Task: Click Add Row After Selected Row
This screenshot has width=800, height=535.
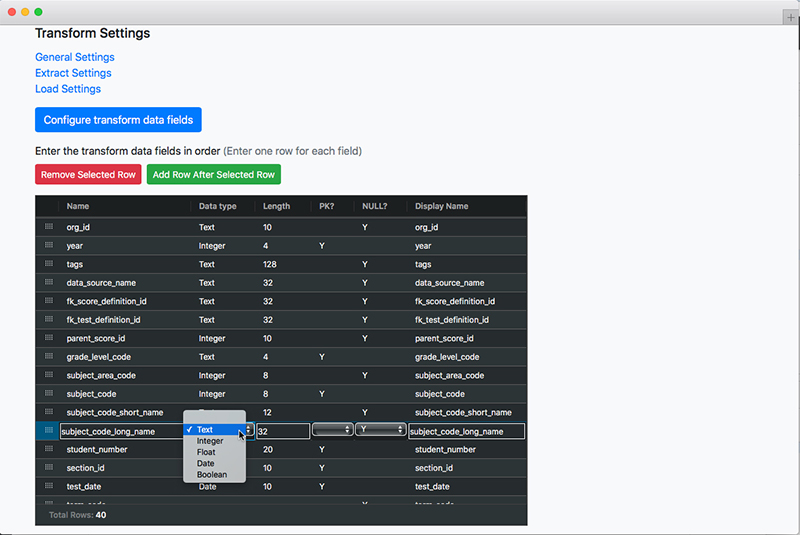Action: (213, 175)
